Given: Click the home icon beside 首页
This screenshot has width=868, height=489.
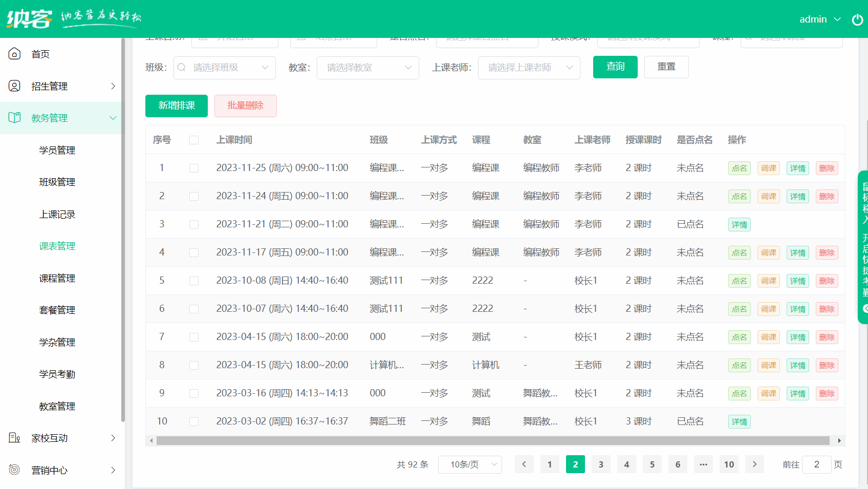Looking at the screenshot, I should 14,54.
